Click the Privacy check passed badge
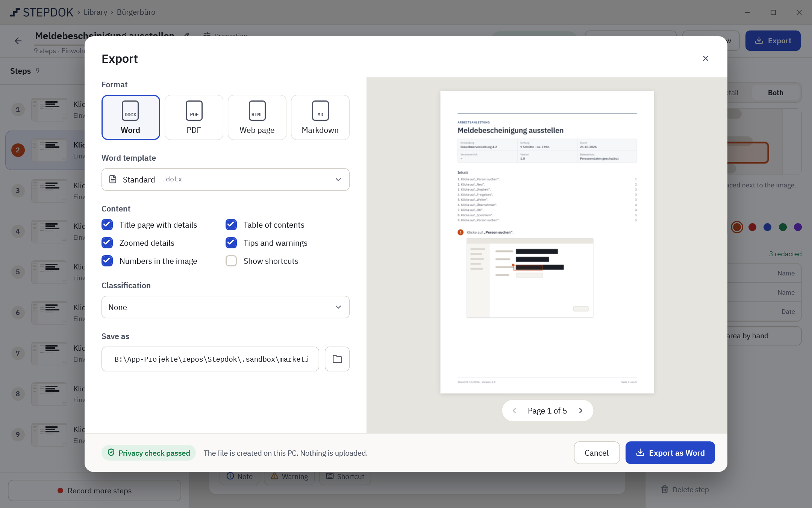 pyautogui.click(x=149, y=453)
